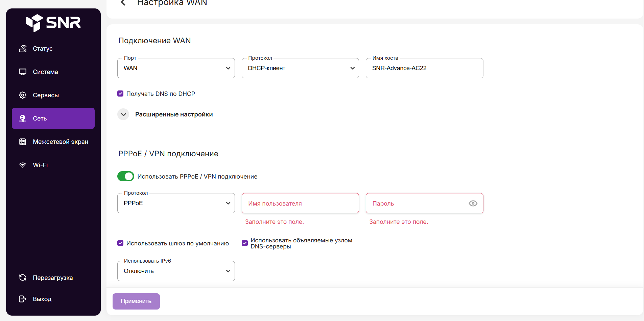Disable the PPPoE / VPN connection toggle
The image size is (644, 321).
tap(126, 177)
